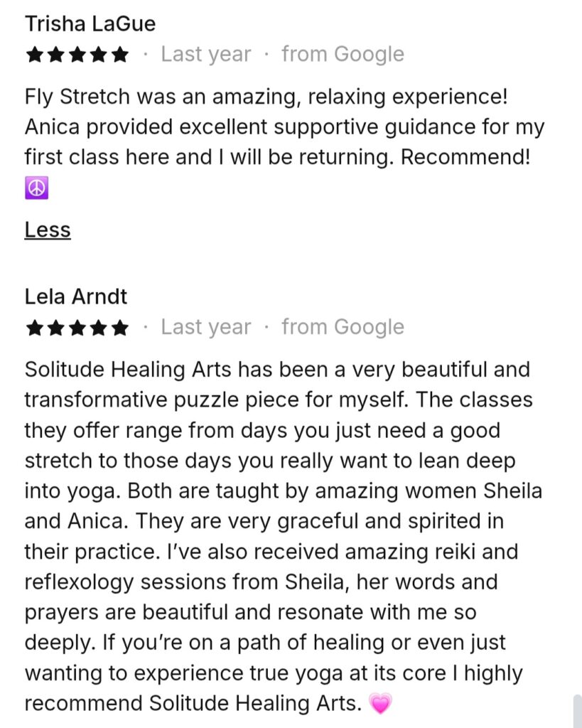Click the Fly Stretch review text
The image size is (582, 728).
pos(284,127)
